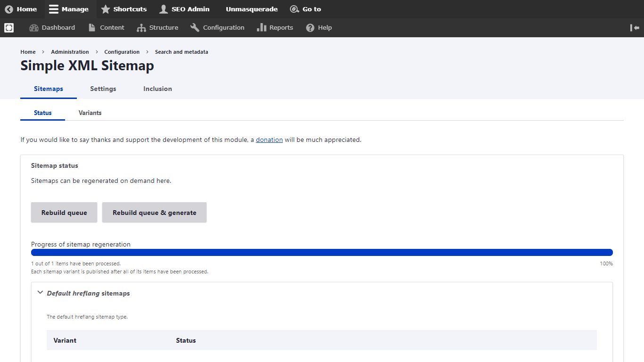Follow the donation link
644x362 pixels.
tap(269, 140)
